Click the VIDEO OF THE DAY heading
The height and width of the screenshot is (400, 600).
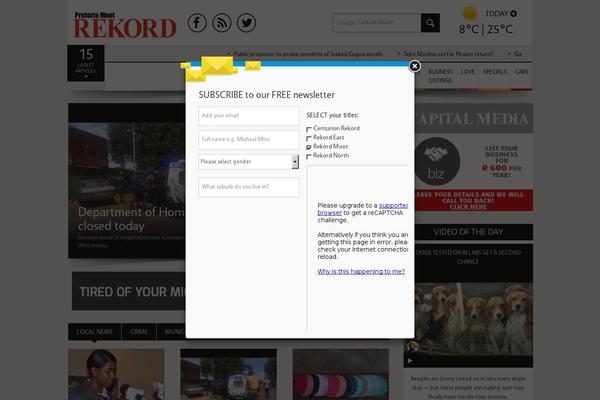[468, 232]
